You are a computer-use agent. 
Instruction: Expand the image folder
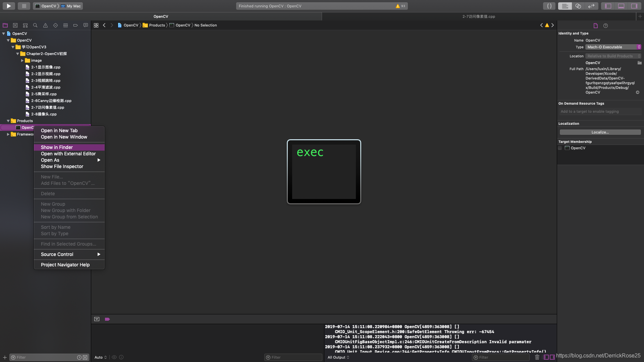(22, 60)
